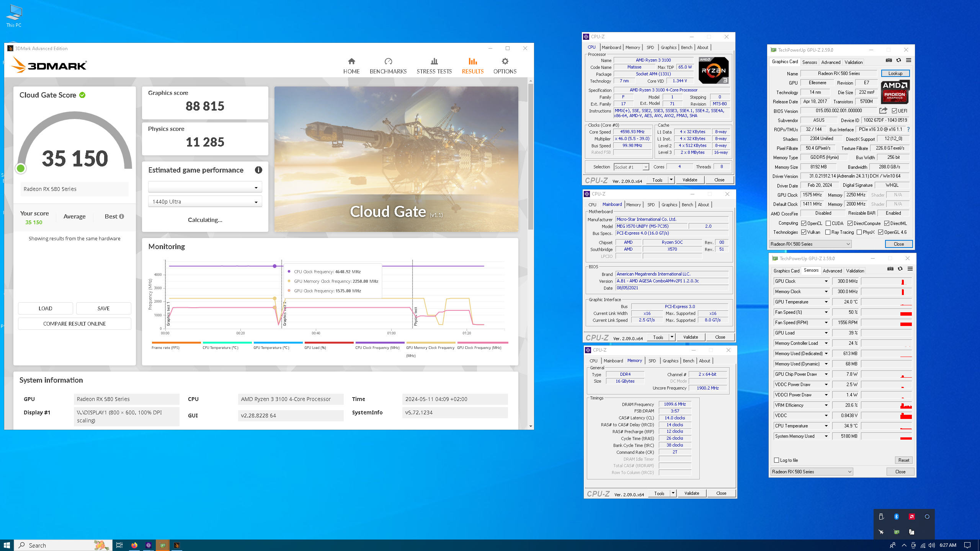980x551 pixels.
Task: Click the CPU-Z taskbar icon
Action: tap(149, 545)
